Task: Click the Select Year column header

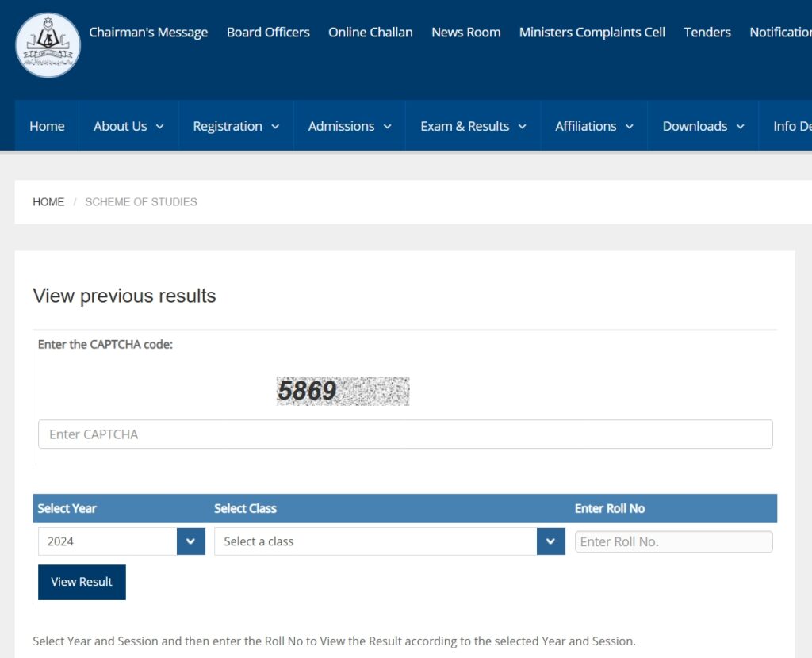Action: tap(67, 508)
